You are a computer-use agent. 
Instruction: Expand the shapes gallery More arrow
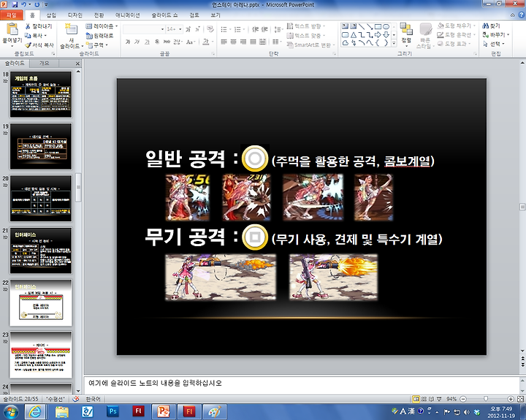point(394,43)
